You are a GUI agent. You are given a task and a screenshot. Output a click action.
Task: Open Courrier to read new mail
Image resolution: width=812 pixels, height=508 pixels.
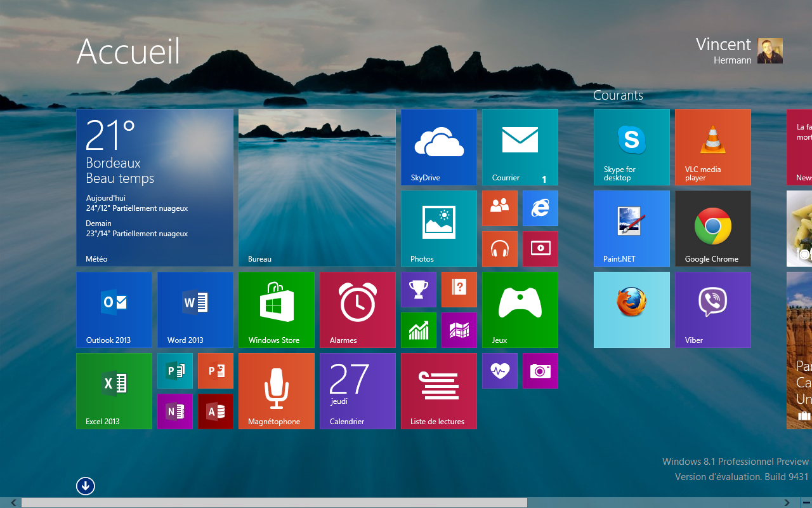click(x=520, y=147)
